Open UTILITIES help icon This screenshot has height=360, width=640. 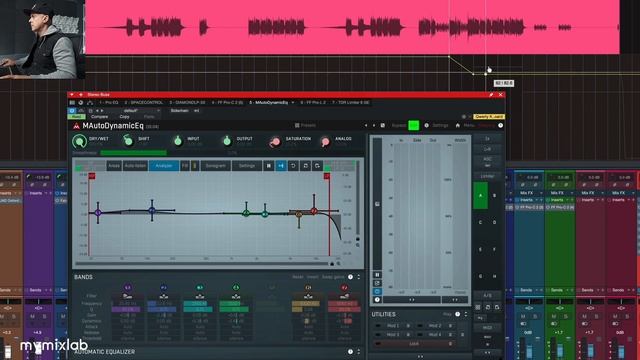tap(458, 314)
